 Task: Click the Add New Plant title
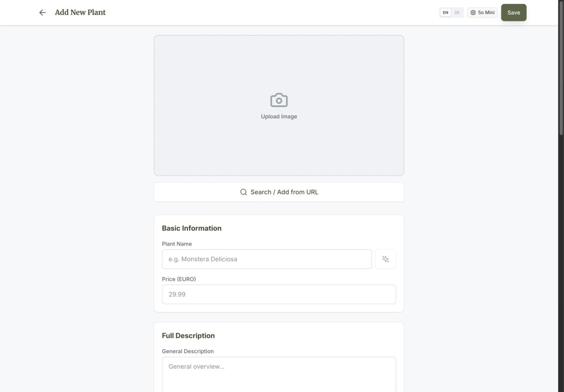pos(80,13)
